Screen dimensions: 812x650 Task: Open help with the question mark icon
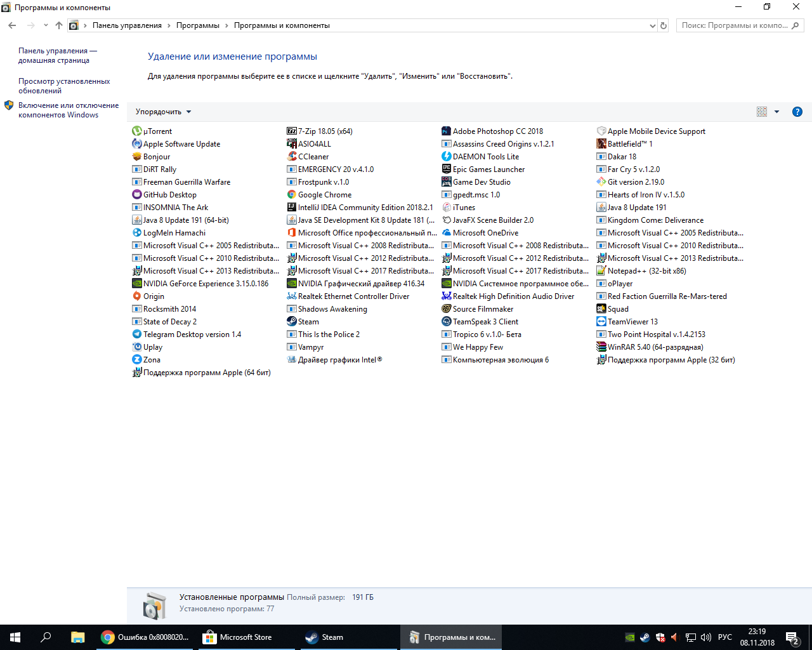(x=797, y=112)
